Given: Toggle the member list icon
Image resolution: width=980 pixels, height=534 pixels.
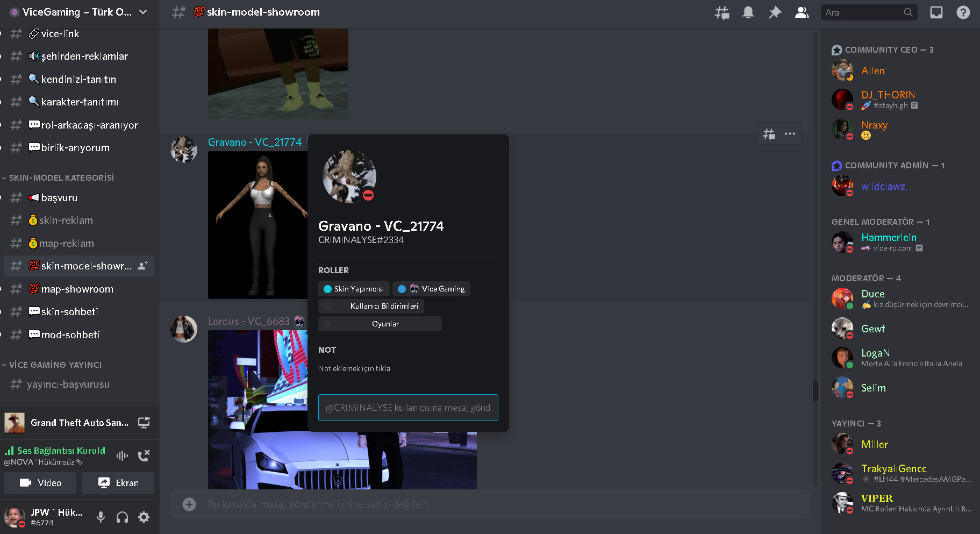Looking at the screenshot, I should (802, 12).
